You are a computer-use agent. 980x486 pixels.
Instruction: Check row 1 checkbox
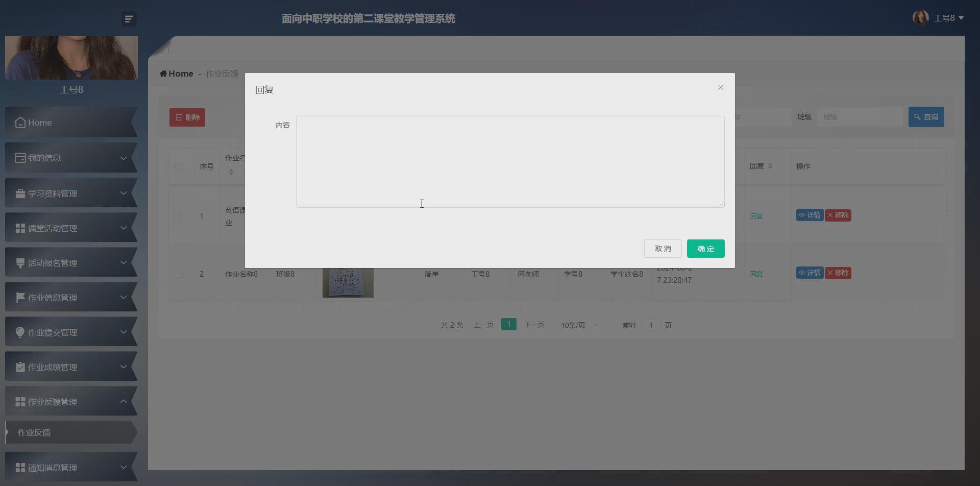click(x=178, y=216)
